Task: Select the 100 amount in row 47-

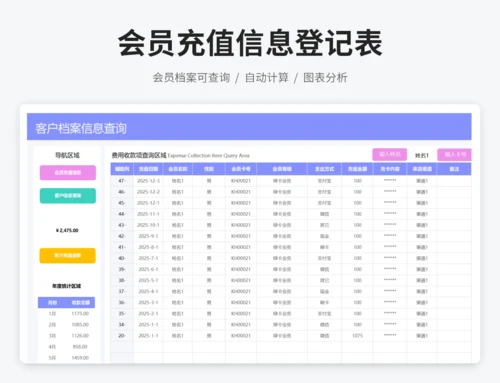Action: pos(357,181)
